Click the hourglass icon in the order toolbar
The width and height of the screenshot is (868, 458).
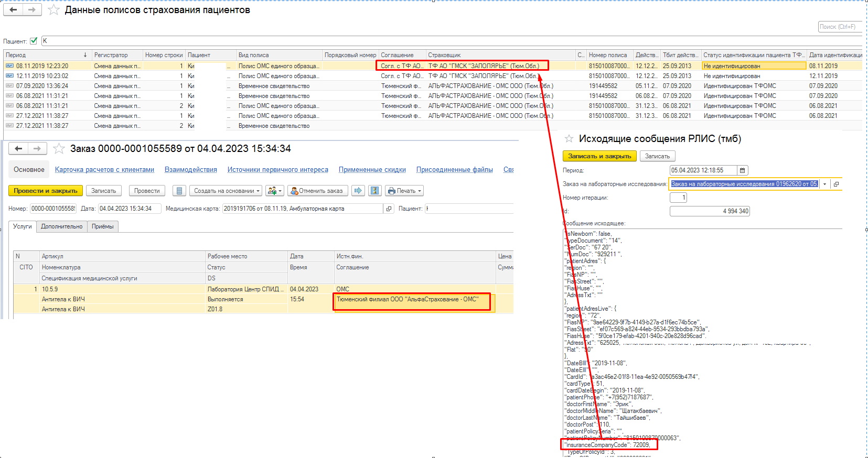(x=374, y=191)
